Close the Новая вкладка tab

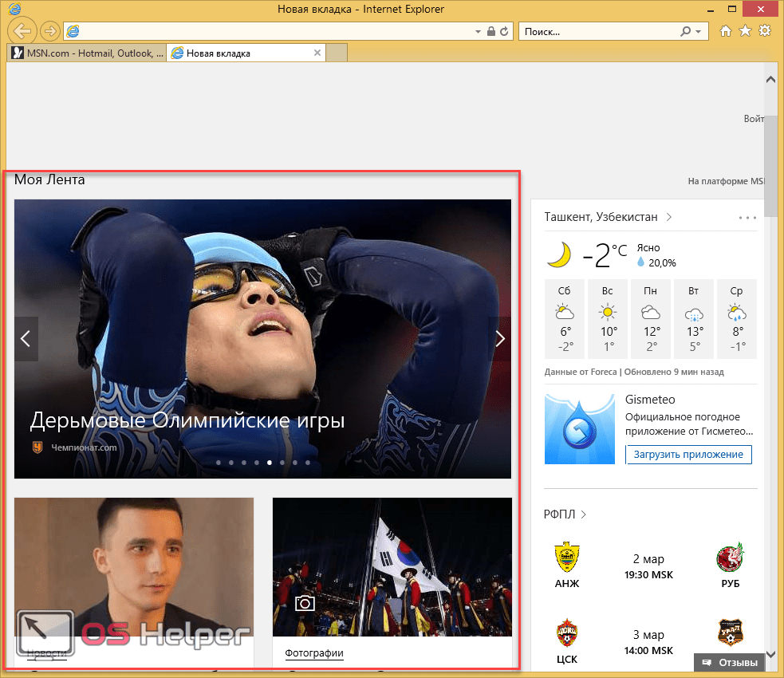tap(317, 53)
